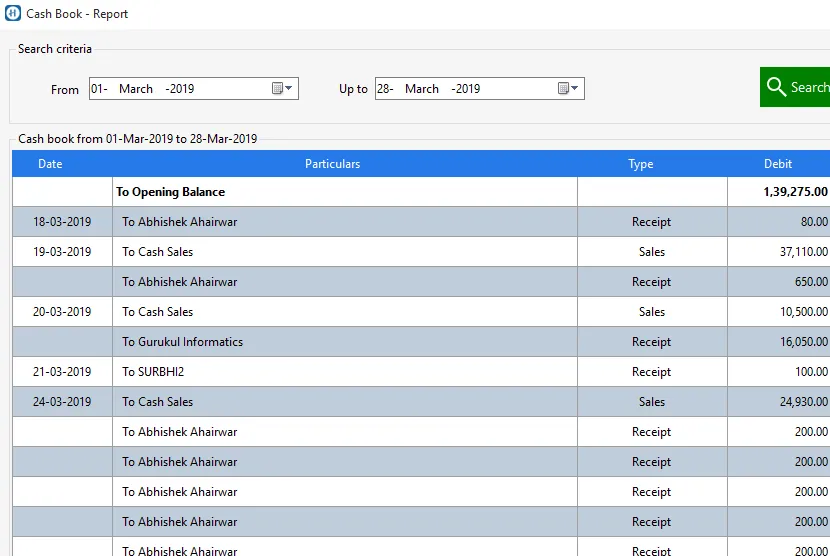Click the Type column header

(640, 164)
